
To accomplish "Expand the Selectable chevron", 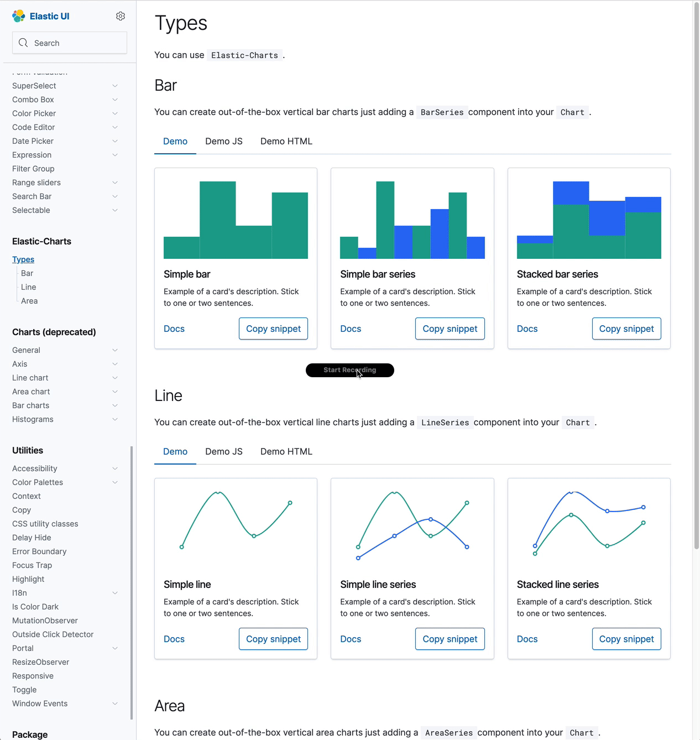I will tap(115, 210).
